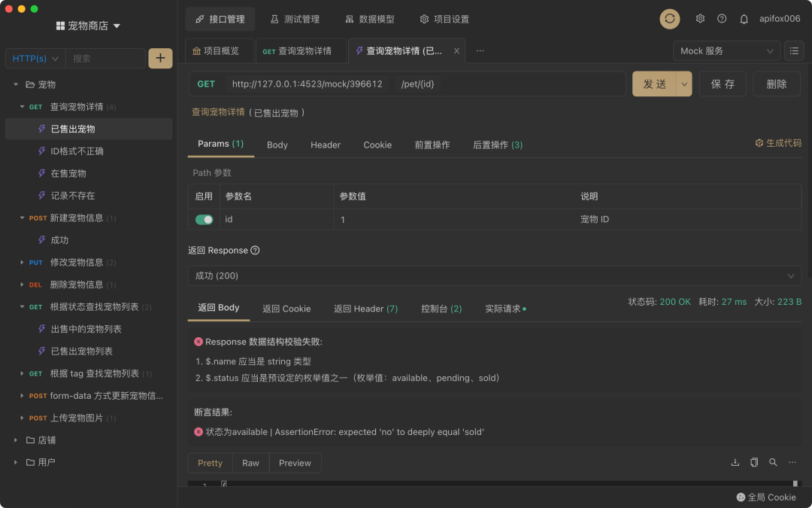Create a new request with the plus button
812x508 pixels.
[160, 58]
